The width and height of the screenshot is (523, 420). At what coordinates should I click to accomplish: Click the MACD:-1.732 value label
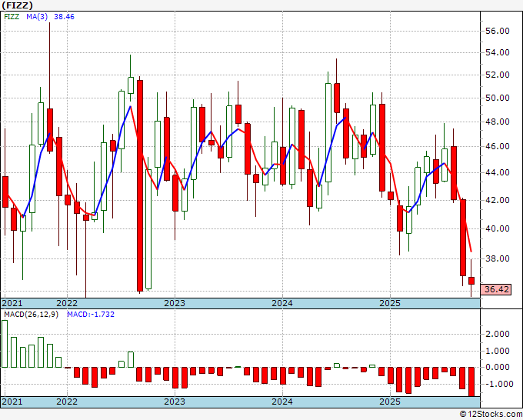coord(91,315)
